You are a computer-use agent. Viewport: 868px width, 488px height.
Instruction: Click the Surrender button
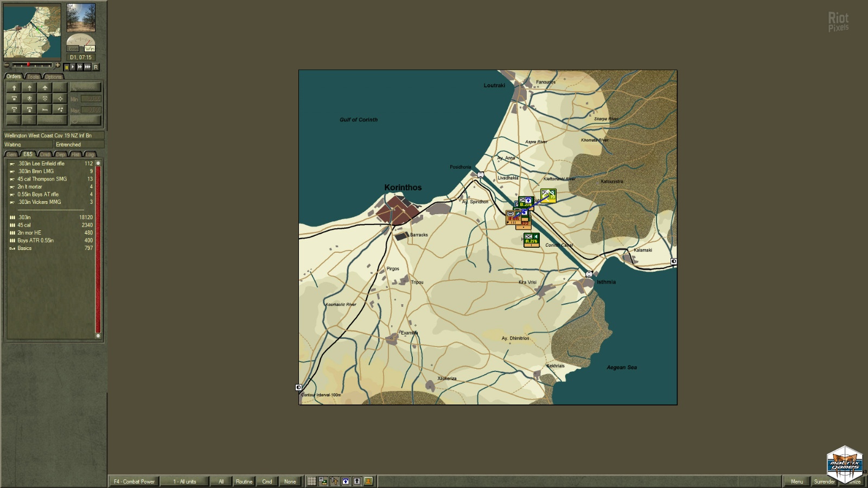824,481
